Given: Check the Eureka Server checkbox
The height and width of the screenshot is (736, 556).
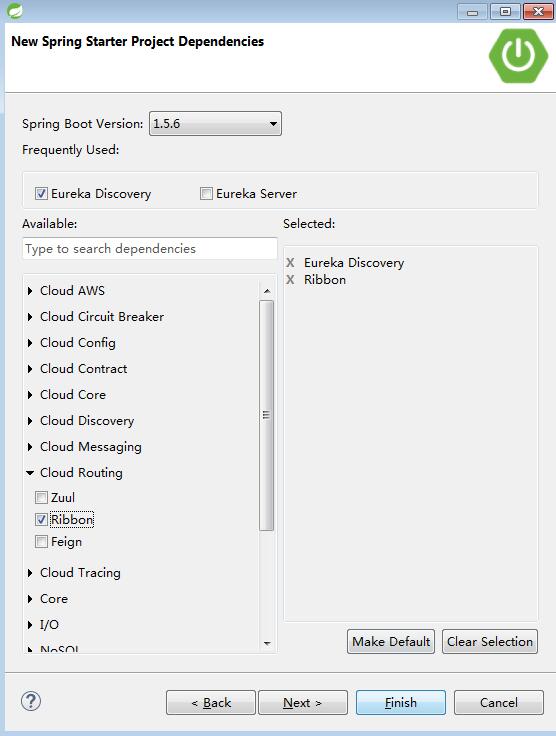Looking at the screenshot, I should (206, 193).
